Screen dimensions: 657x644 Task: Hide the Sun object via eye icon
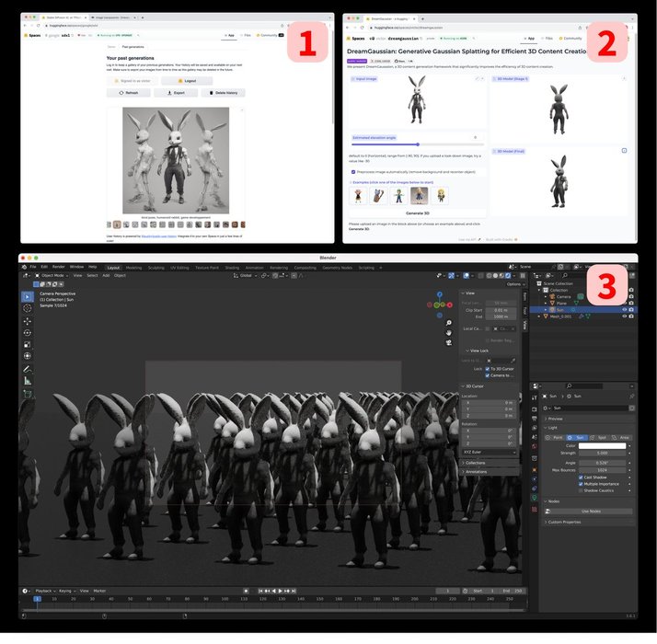point(624,310)
